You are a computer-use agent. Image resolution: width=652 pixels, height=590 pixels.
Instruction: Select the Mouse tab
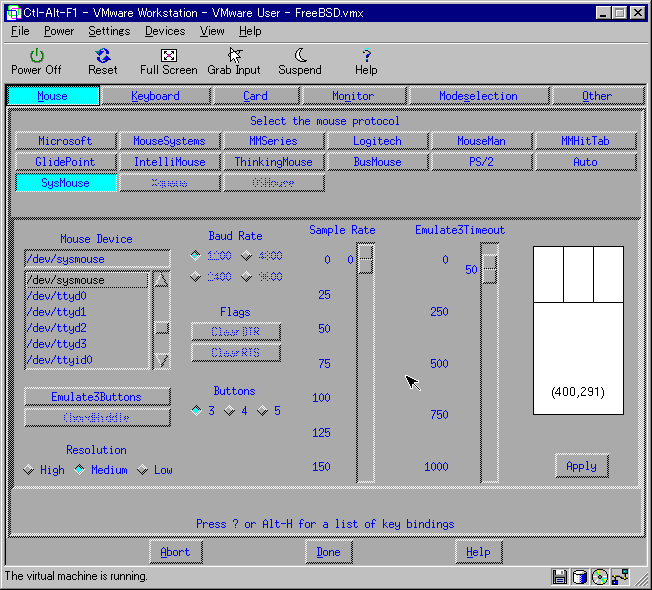pos(52,96)
